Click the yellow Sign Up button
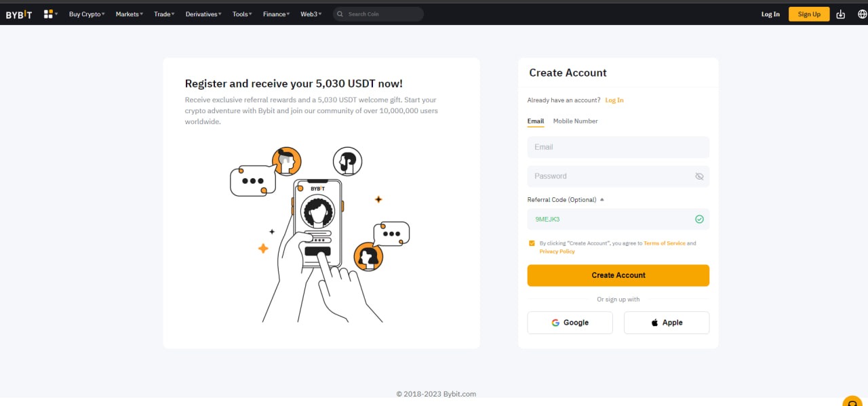The height and width of the screenshot is (406, 868). pyautogui.click(x=809, y=14)
